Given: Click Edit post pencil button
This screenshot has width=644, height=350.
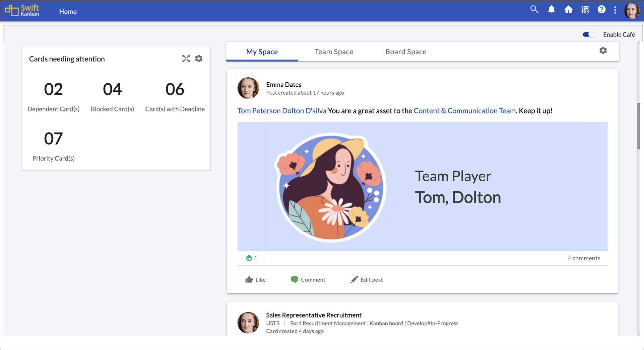Looking at the screenshot, I should (367, 280).
